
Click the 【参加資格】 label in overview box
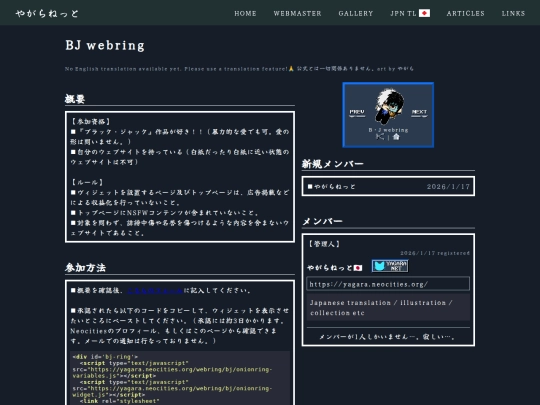coord(91,122)
